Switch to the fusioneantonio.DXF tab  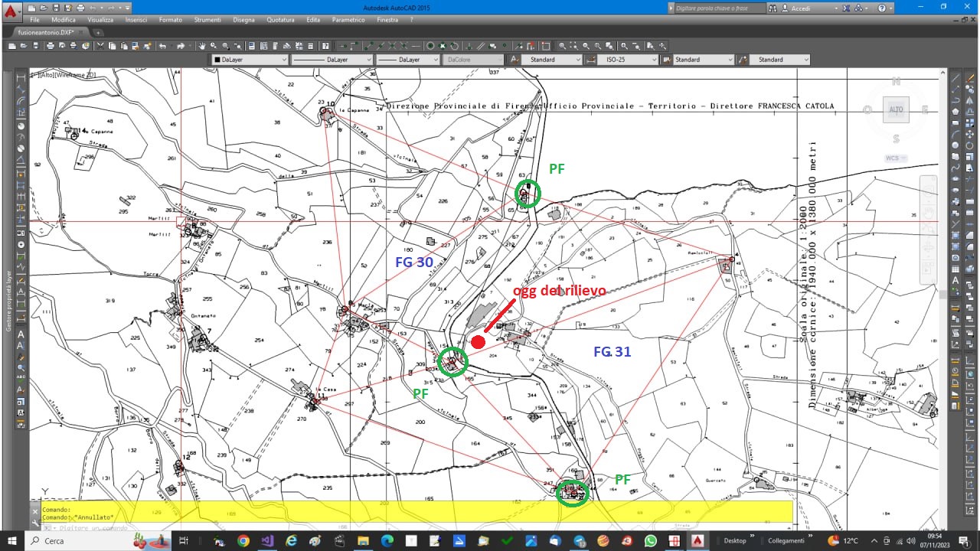[x=46, y=33]
